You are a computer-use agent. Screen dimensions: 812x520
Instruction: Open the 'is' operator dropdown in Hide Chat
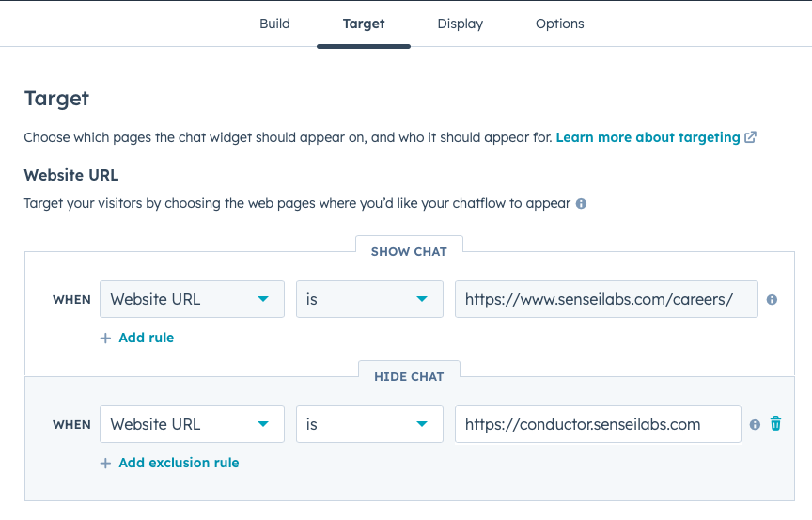[369, 424]
